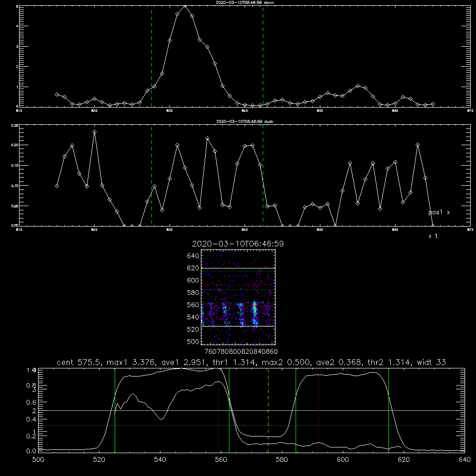The height and width of the screenshot is (476, 476).
Task: Click the dusk plot title text
Action: pyautogui.click(x=245, y=121)
